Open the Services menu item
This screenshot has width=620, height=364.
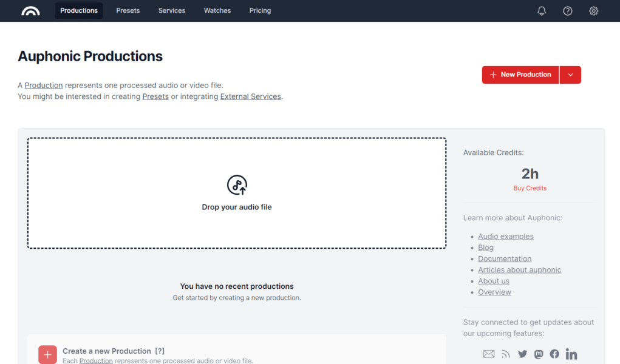(172, 11)
